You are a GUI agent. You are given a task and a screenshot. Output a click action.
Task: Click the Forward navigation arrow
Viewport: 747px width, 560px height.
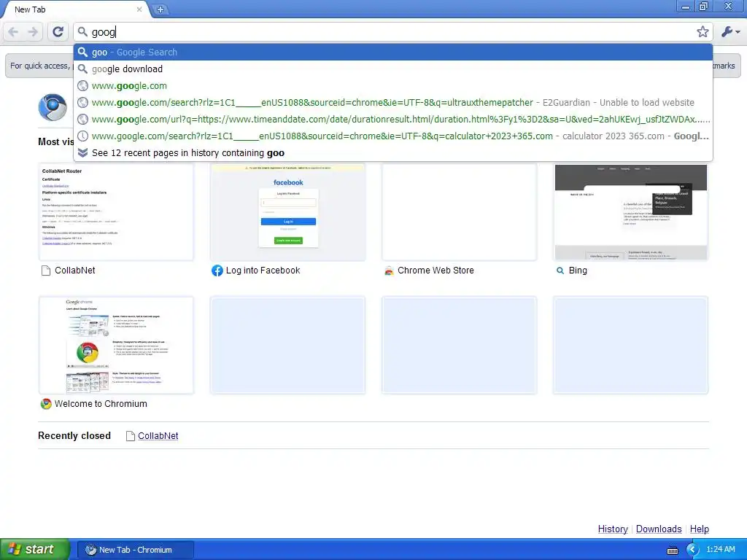pos(33,32)
